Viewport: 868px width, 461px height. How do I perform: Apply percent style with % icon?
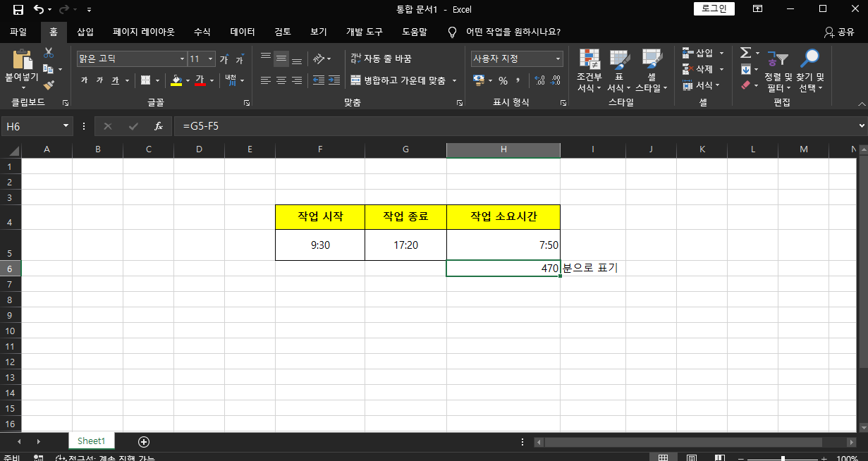(x=503, y=80)
